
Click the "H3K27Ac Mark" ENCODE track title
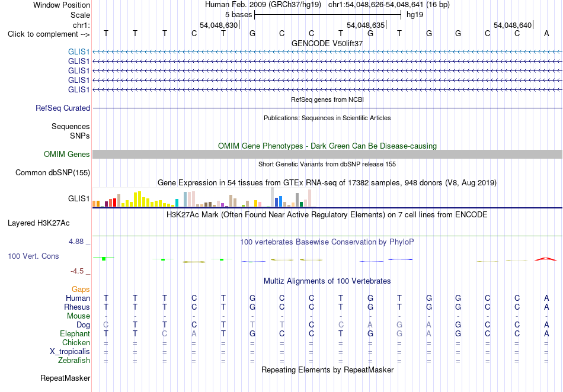tap(327, 215)
